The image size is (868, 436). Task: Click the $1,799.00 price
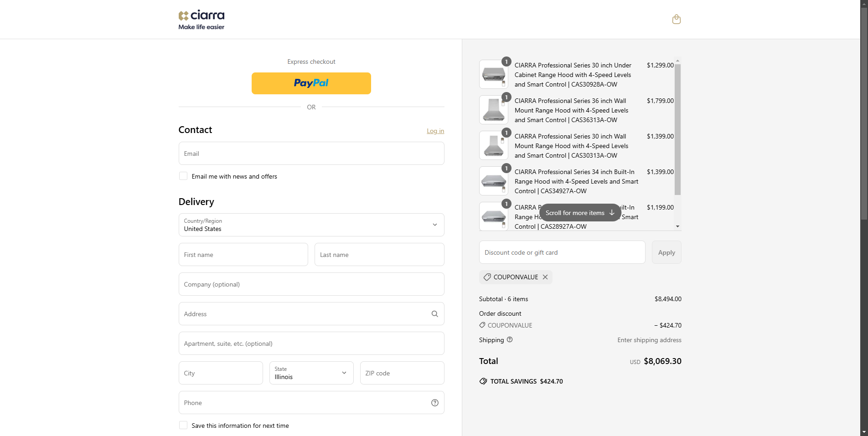(x=660, y=101)
